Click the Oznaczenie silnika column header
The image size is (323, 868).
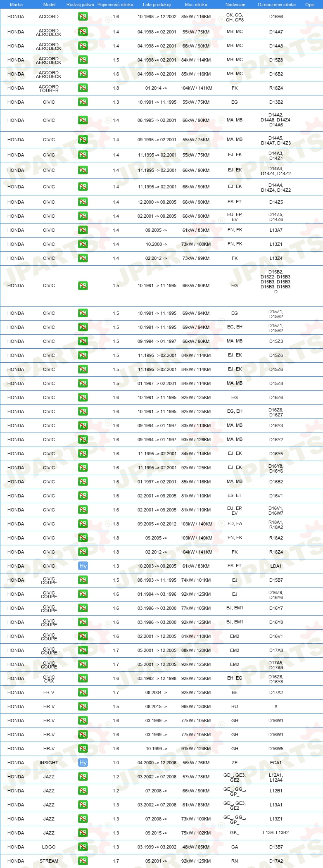(x=277, y=5)
